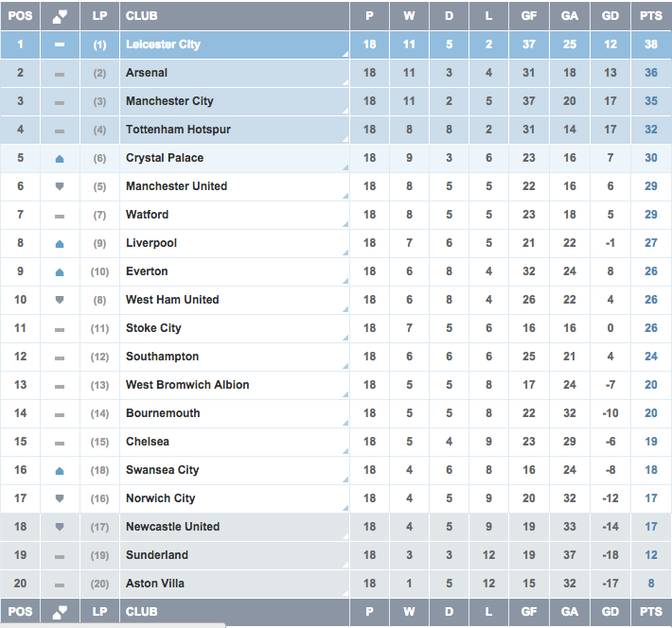Click the down arrow icon beside Norwich City
Image resolution: width=672 pixels, height=628 pixels.
(60, 498)
